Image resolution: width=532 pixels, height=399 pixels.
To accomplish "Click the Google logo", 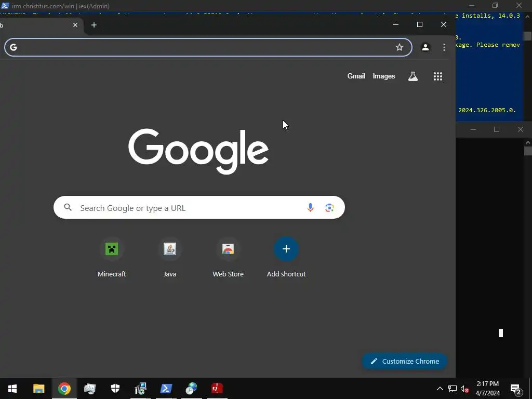I will click(198, 151).
